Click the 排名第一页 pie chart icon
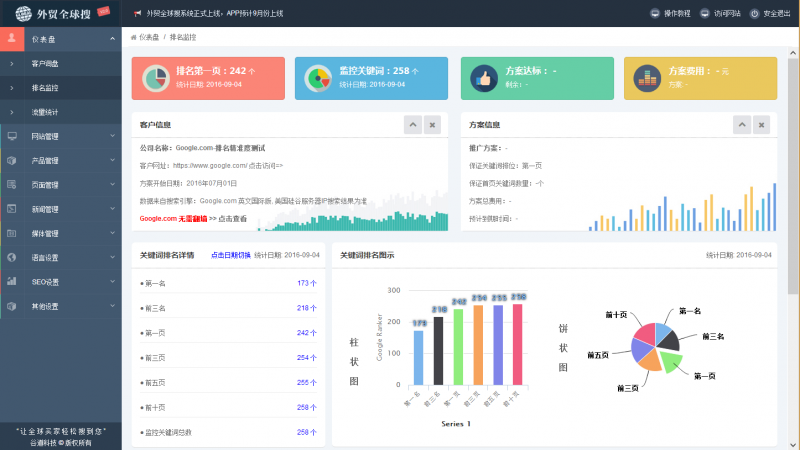 pyautogui.click(x=155, y=78)
